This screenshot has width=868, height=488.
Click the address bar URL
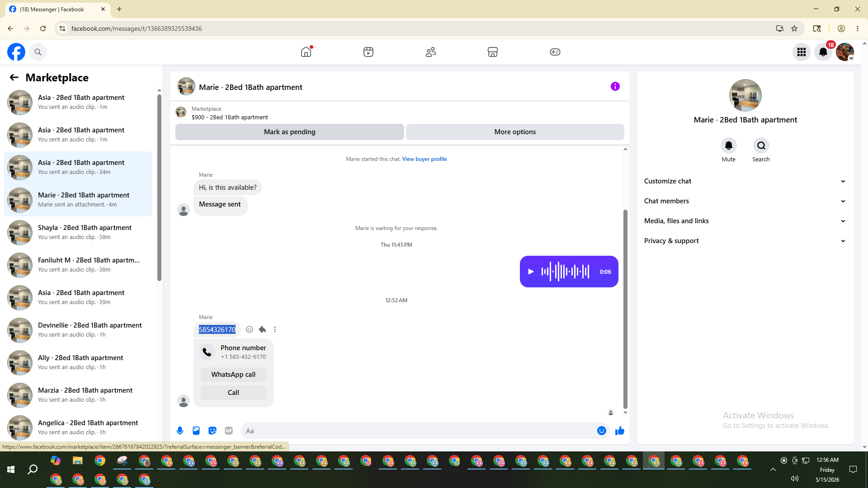[x=137, y=28]
